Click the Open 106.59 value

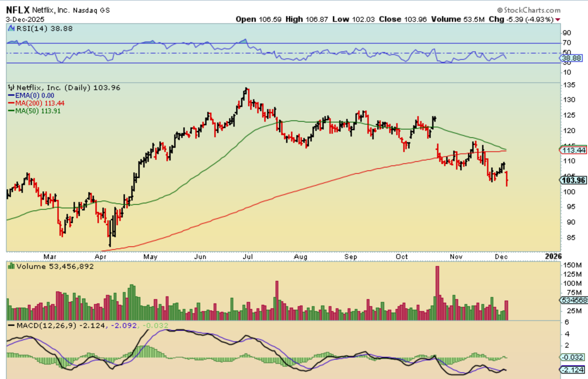(x=259, y=19)
